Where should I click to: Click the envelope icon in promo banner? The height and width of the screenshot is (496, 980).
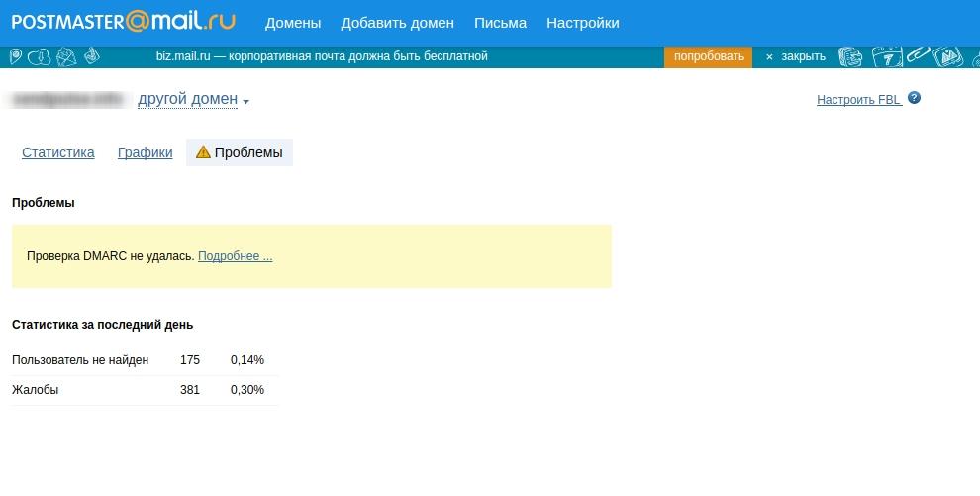(66, 56)
